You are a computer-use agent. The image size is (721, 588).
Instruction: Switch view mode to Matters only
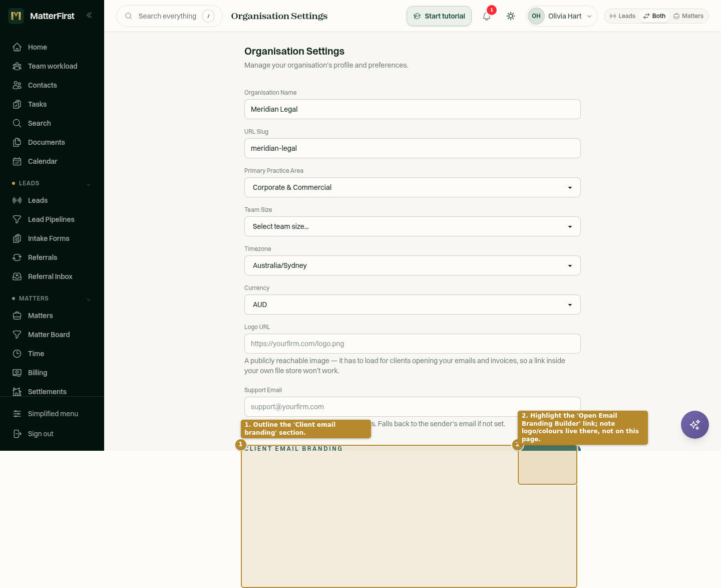(x=688, y=16)
